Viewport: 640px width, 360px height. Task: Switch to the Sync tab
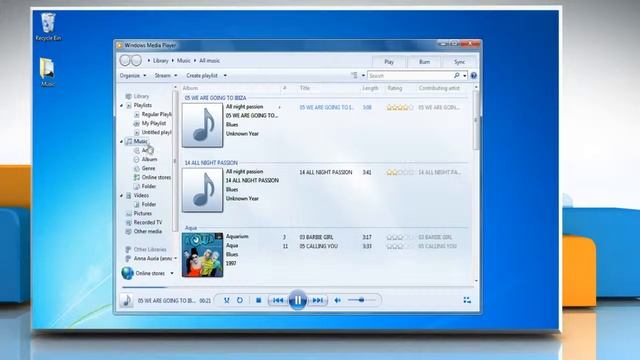tap(460, 62)
